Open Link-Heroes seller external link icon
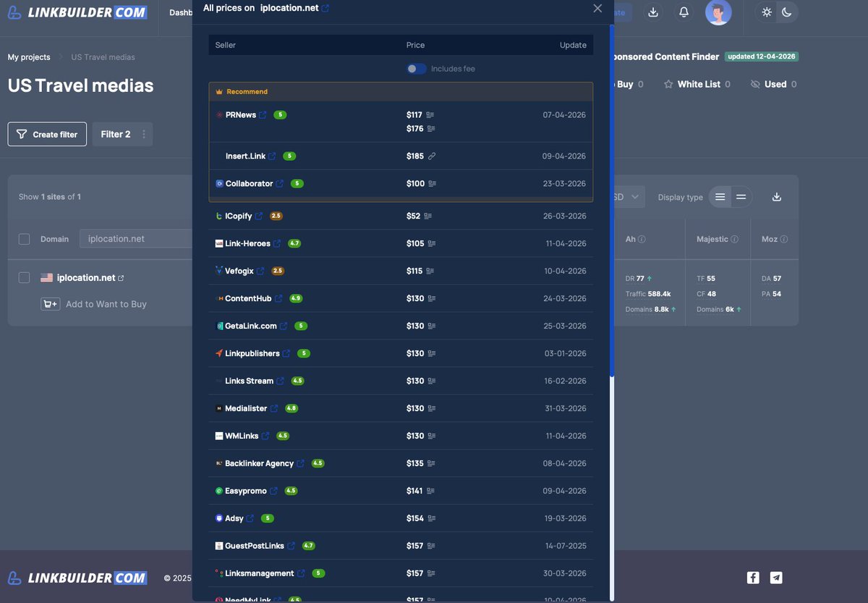The width and height of the screenshot is (868, 603). [x=276, y=244]
